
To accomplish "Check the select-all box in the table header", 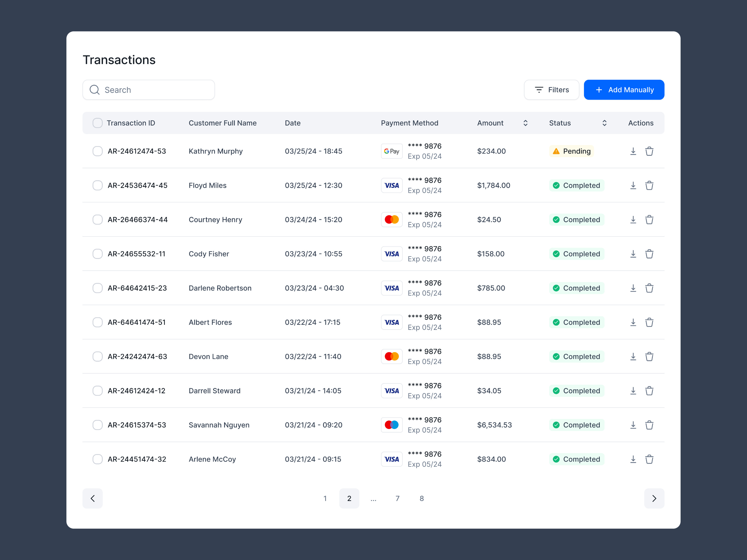I will pyautogui.click(x=98, y=123).
